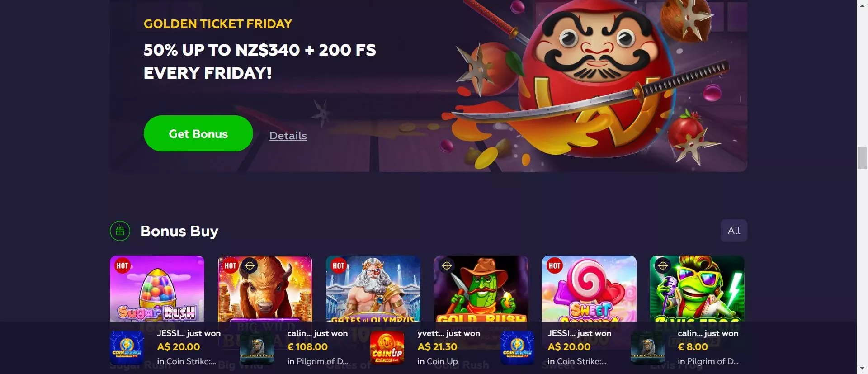Screen dimensions: 868x374
Task: Click the HOT badge on Sugar Rush
Action: coord(123,266)
